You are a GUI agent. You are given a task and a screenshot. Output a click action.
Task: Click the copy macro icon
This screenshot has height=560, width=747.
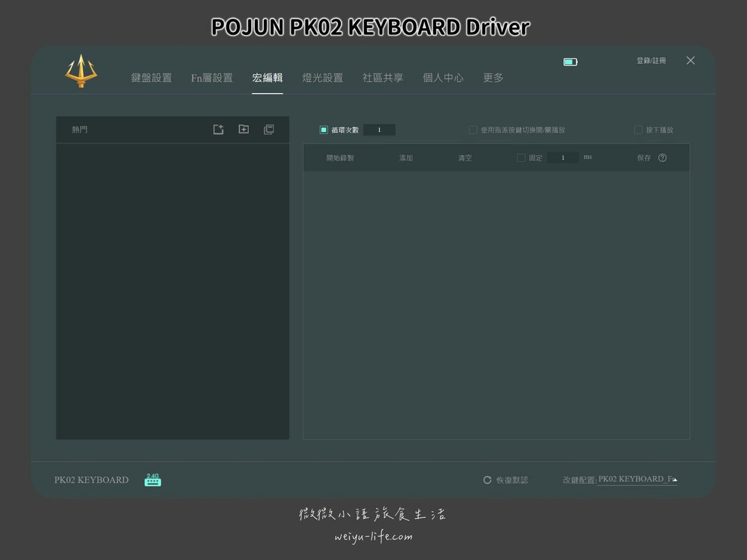click(x=269, y=129)
